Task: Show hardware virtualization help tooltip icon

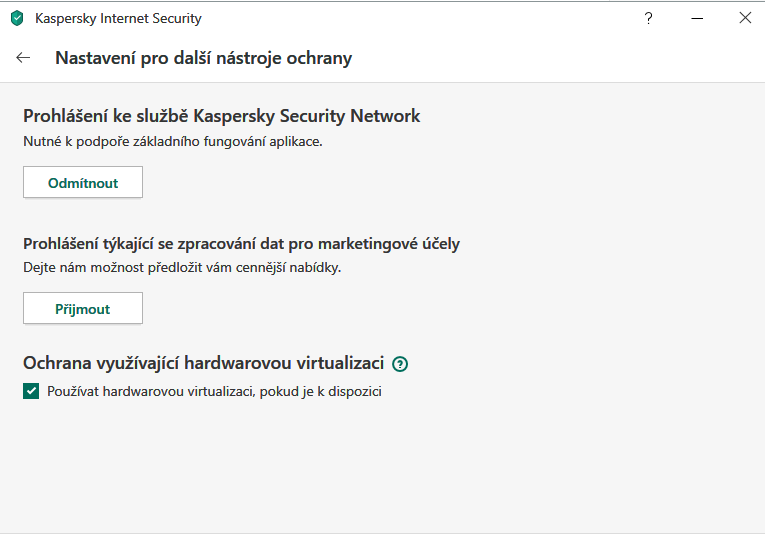Action: 400,364
